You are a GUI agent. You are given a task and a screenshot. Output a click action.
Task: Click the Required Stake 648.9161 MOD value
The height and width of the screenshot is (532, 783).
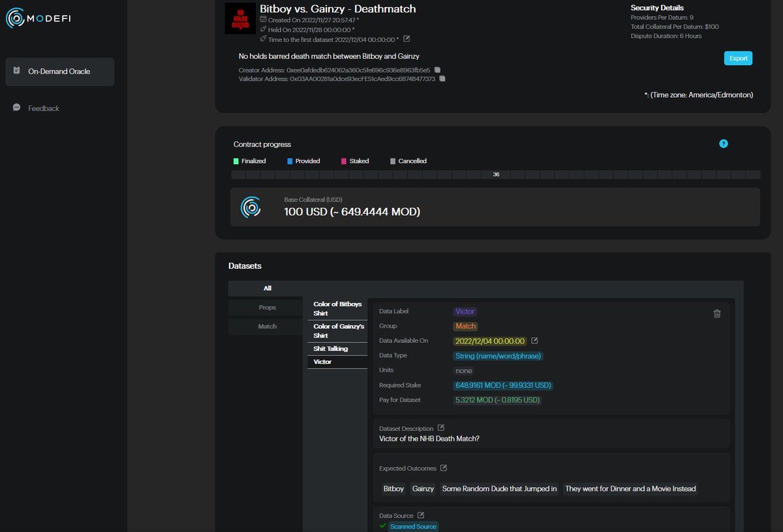503,385
